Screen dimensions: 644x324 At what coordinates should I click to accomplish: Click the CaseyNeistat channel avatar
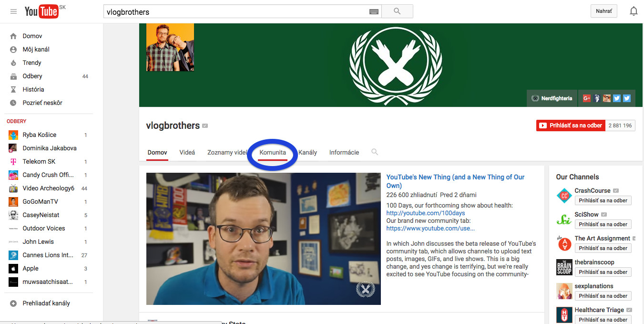[x=13, y=215]
